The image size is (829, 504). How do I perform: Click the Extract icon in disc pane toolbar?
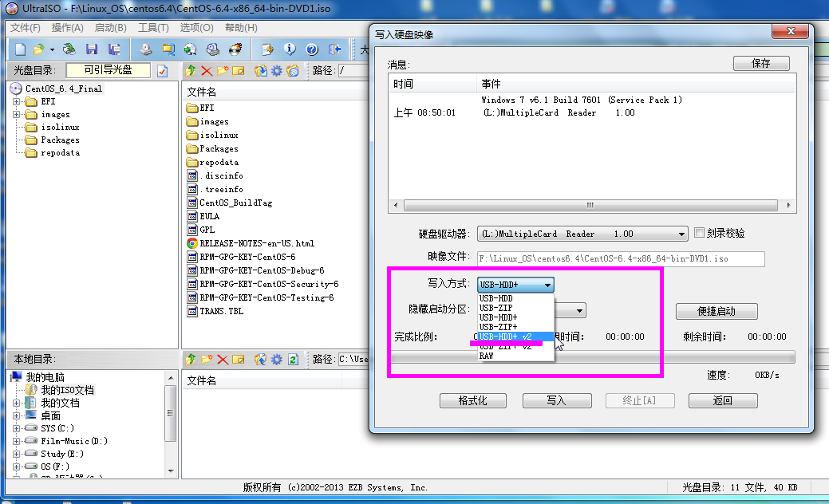[260, 71]
